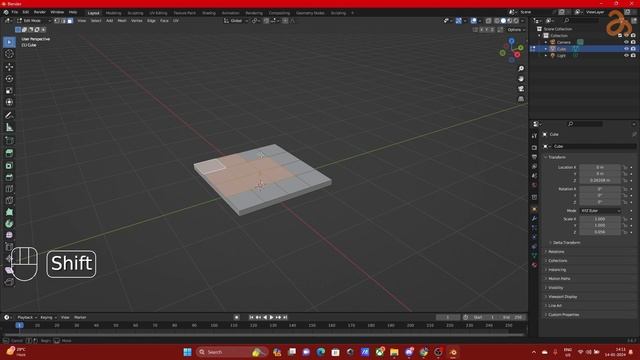Click the zoom view magnifier icon
The width and height of the screenshot is (640, 360).
tap(521, 69)
